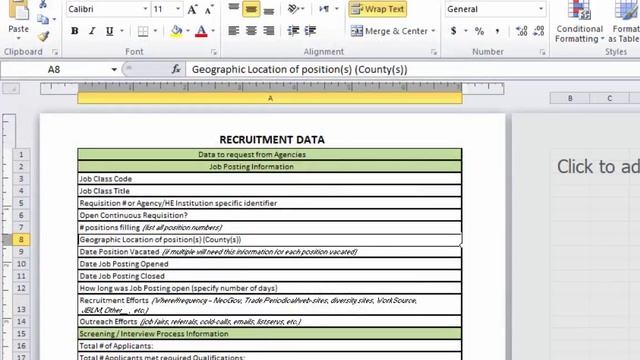Open the General number format dropdown
640x360 pixels.
coord(541,9)
